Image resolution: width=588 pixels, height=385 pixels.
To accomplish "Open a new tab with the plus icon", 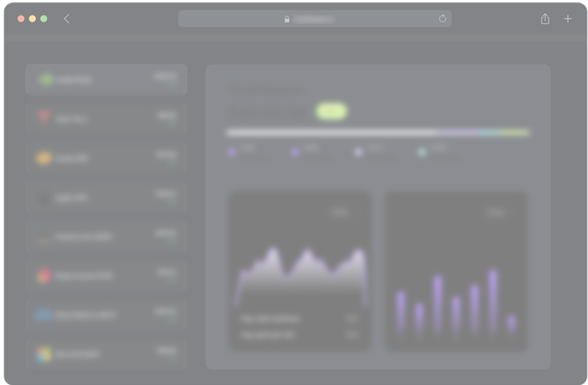I will click(x=568, y=19).
